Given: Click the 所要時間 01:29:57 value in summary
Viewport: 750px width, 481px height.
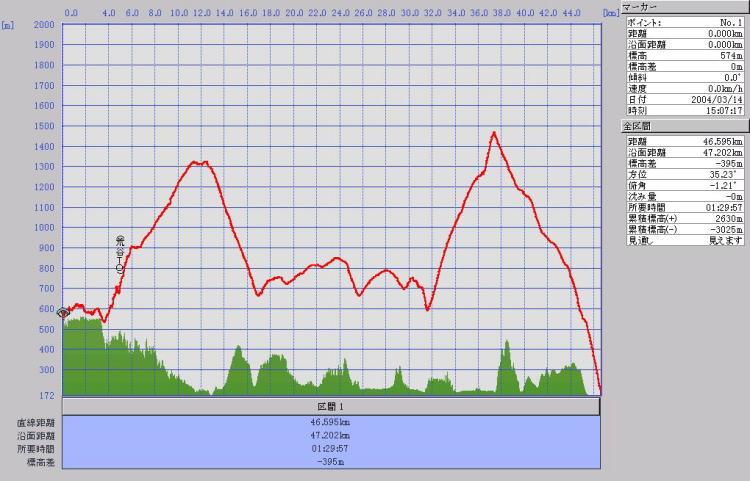Looking at the screenshot, I should (x=331, y=449).
